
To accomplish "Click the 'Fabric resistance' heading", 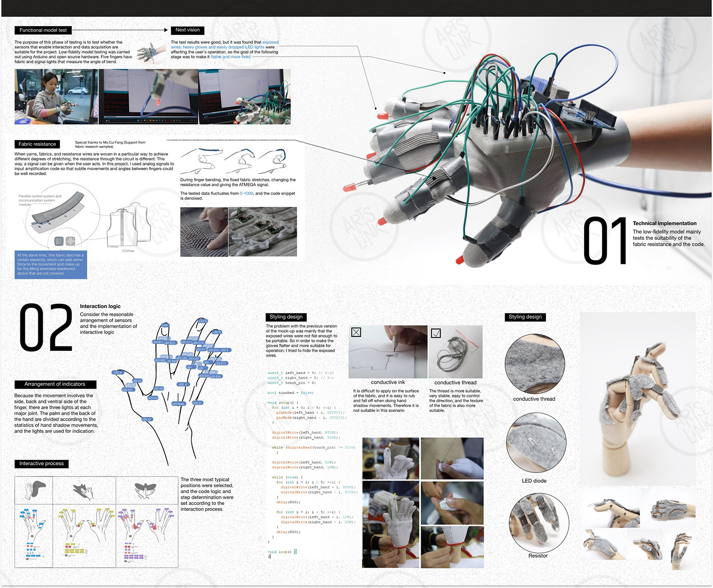I will [x=37, y=144].
